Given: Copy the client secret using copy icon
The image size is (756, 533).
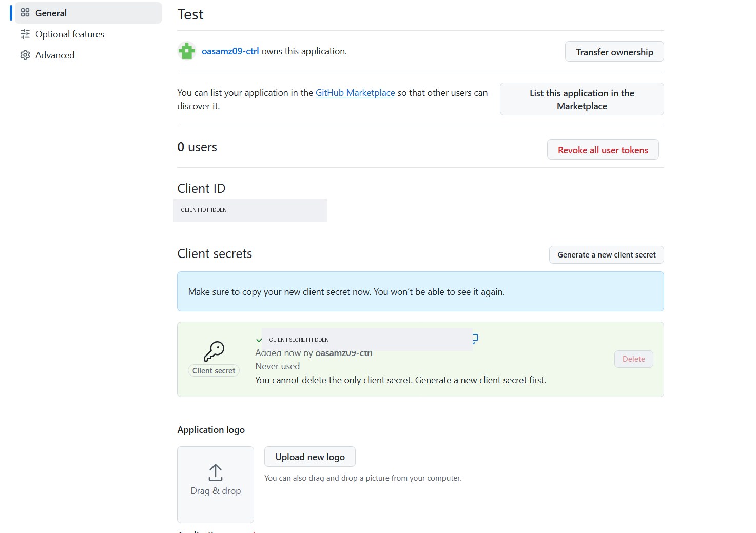Looking at the screenshot, I should click(x=475, y=339).
